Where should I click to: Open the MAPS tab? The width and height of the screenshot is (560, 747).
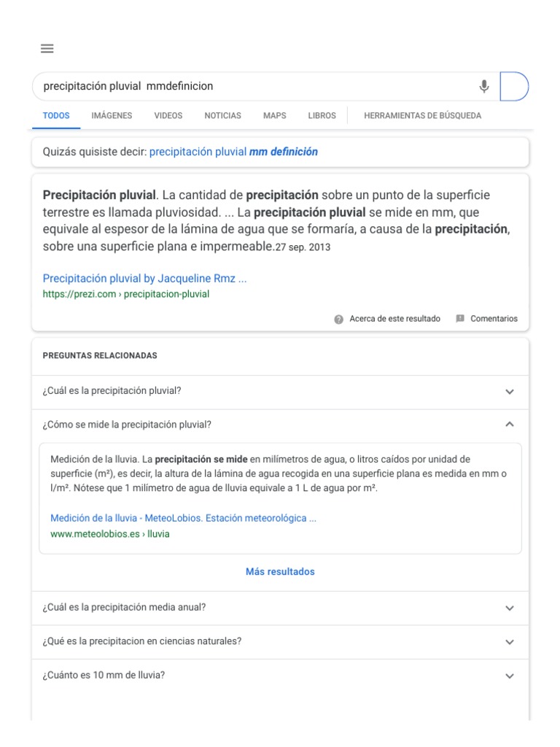pos(275,116)
